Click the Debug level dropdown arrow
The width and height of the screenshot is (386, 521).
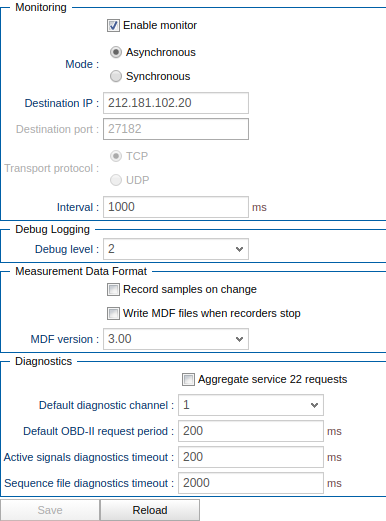pyautogui.click(x=239, y=249)
